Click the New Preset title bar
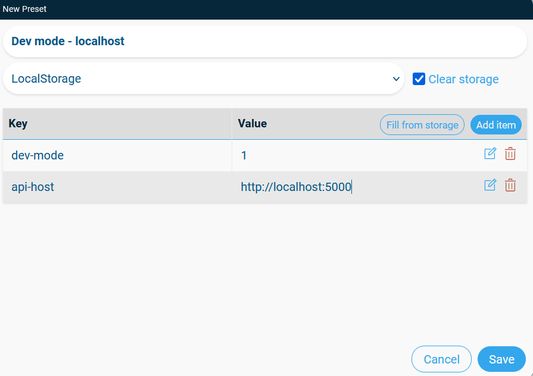The image size is (533, 376). (266, 9)
